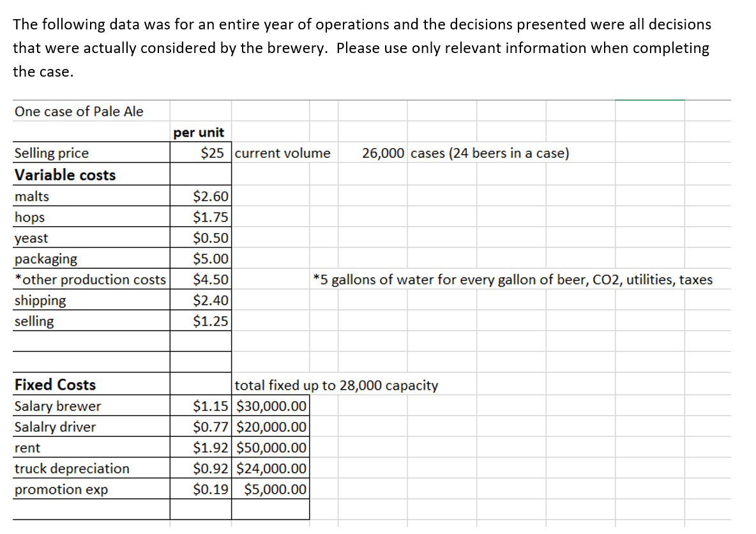This screenshot has width=756, height=534.
Task: Select the 'truck depreciation' label
Action: pos(72,469)
